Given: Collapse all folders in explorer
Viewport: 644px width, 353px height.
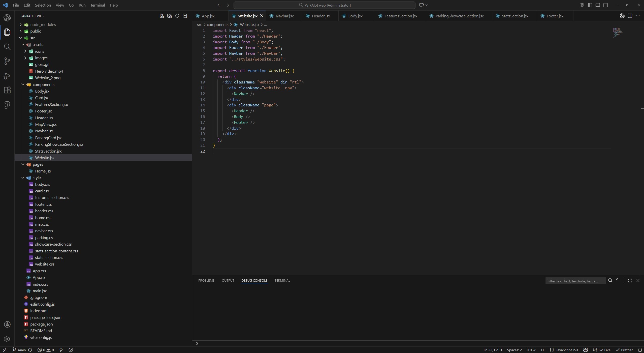Looking at the screenshot, I should coord(185,16).
